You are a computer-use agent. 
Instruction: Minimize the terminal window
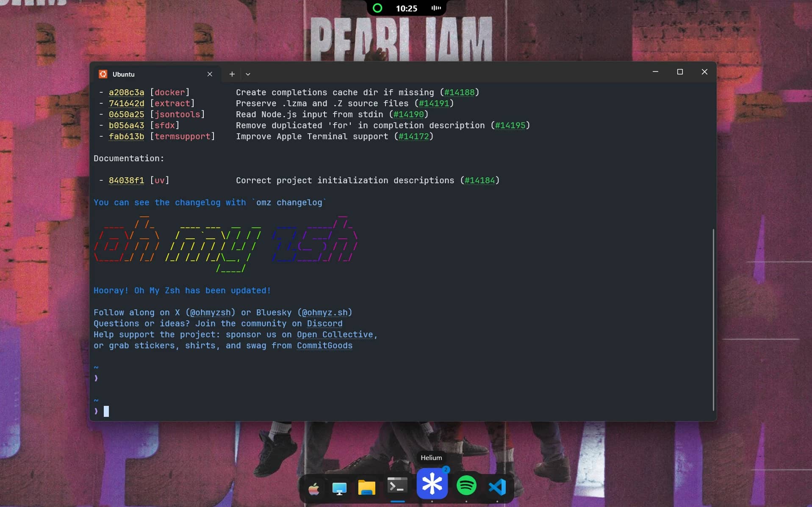655,72
